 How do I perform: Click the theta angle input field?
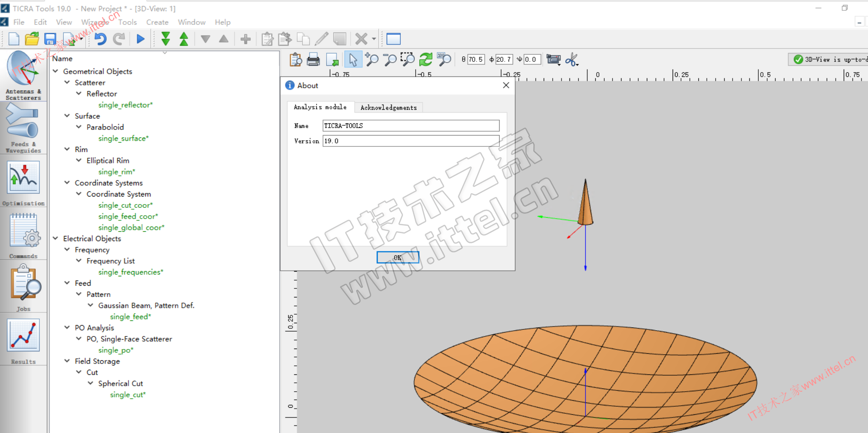(x=476, y=60)
